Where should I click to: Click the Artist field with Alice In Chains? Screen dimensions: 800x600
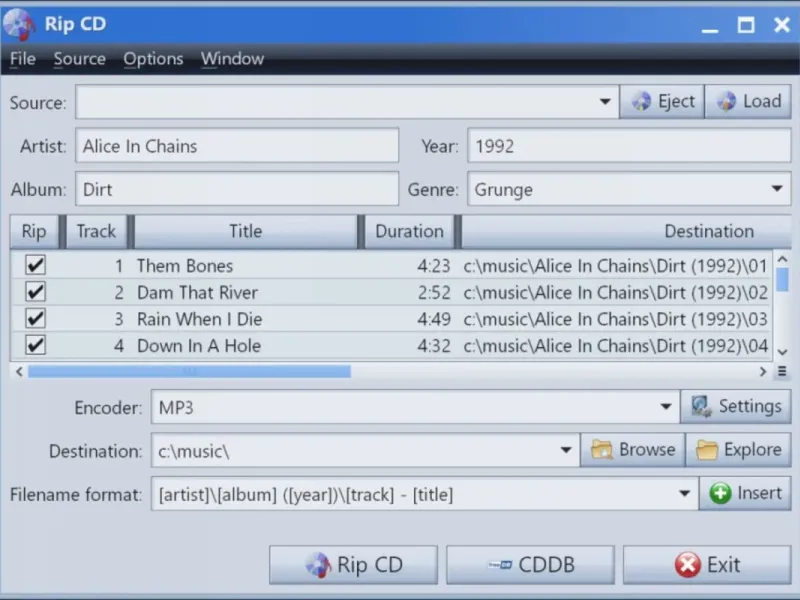tap(237, 146)
